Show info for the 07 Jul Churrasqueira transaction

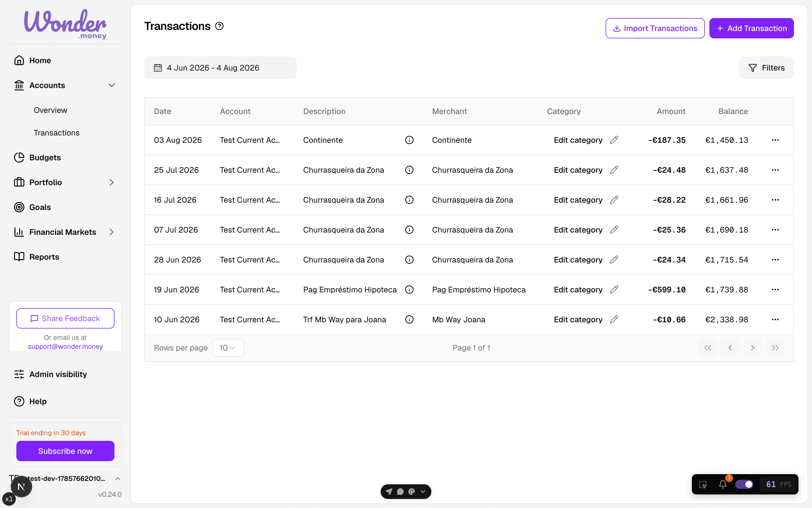409,230
